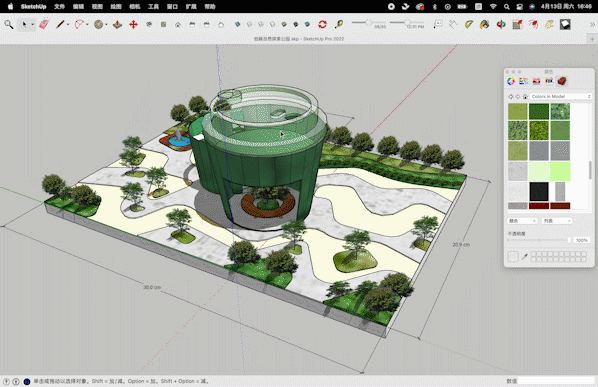
Task: Activate the Orbit tool
Action: pyautogui.click(x=501, y=24)
